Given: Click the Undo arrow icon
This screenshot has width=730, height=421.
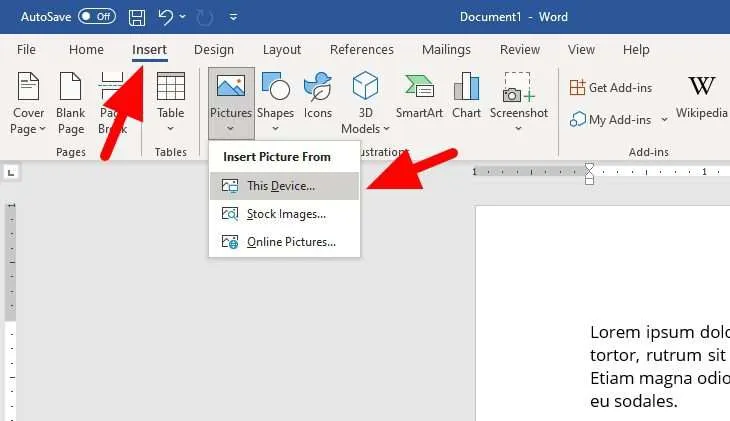Looking at the screenshot, I should [165, 17].
